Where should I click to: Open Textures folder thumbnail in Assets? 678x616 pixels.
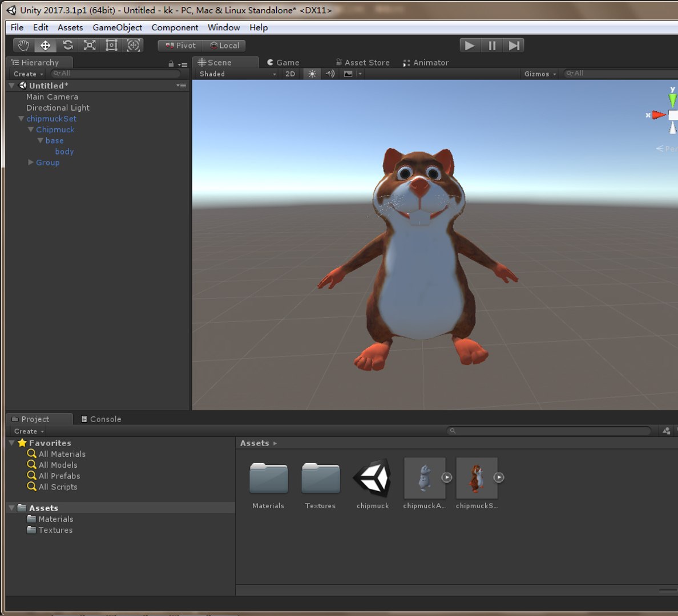pyautogui.click(x=320, y=479)
